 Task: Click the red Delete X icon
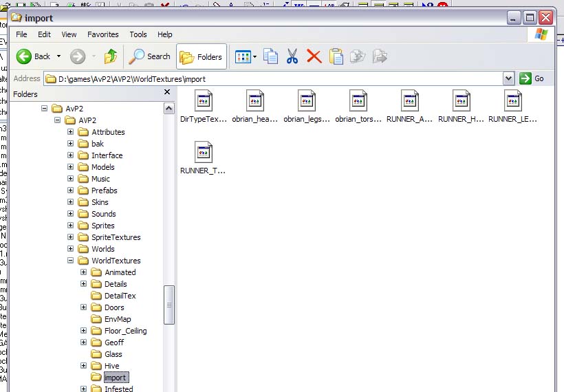coord(314,56)
